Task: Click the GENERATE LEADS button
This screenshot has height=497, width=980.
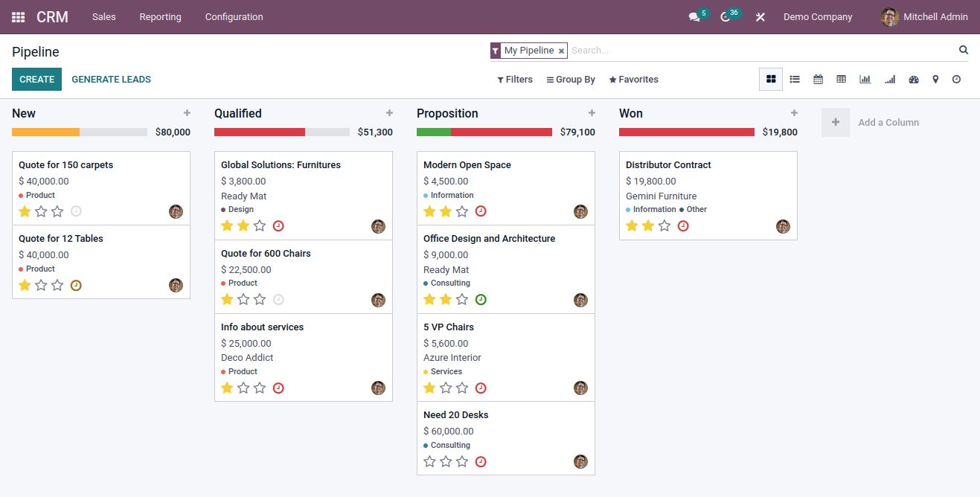Action: pos(111,79)
